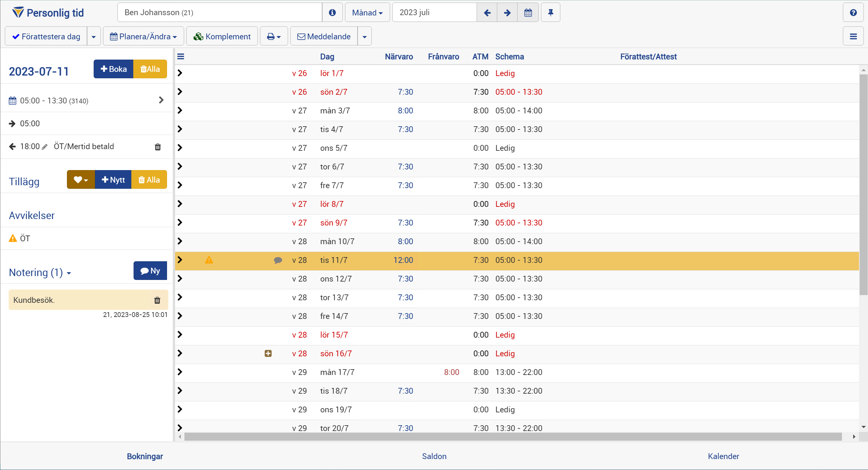Click the Dag column header
Screen dimensions: 868x470
[327, 57]
